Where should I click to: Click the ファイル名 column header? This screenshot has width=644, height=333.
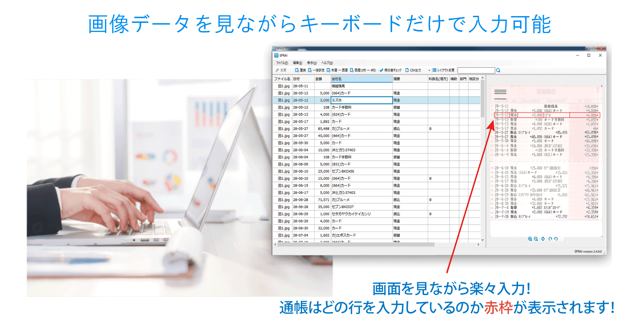(x=282, y=79)
